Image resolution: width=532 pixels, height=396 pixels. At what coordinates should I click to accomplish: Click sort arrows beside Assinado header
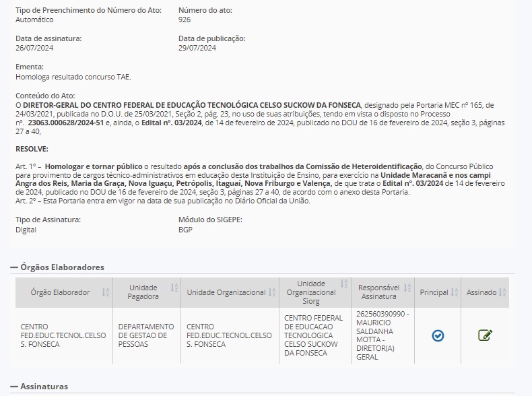[503, 292]
